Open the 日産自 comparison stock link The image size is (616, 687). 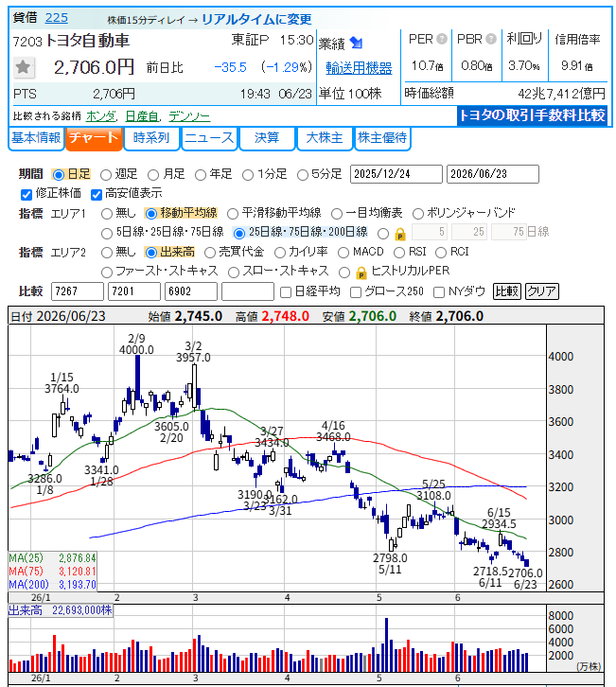click(142, 116)
